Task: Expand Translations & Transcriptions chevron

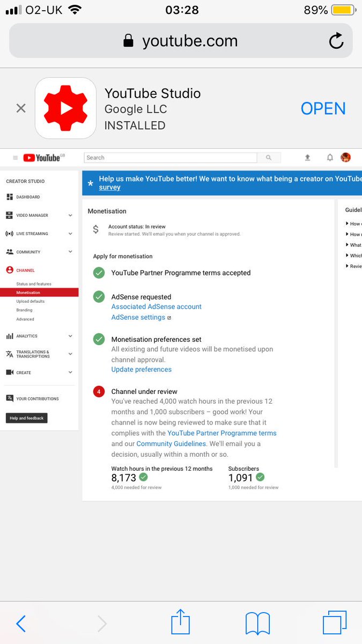Action: pos(70,354)
